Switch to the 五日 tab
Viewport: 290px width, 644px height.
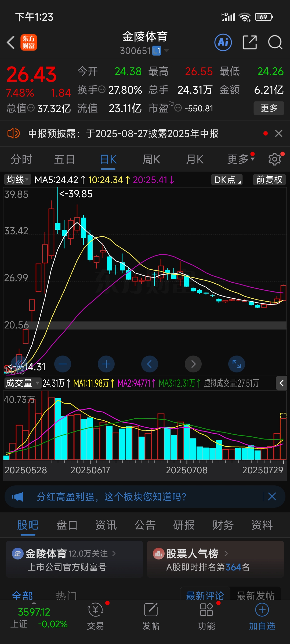click(65, 159)
